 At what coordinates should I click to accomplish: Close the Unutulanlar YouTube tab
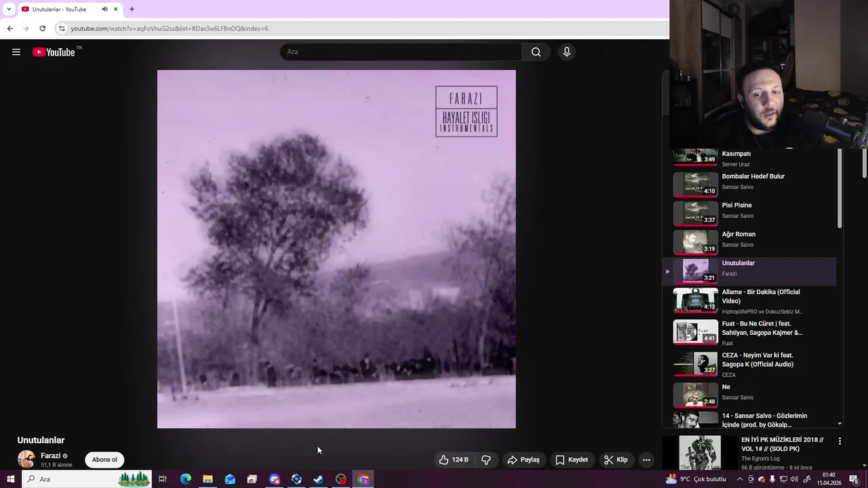(115, 9)
